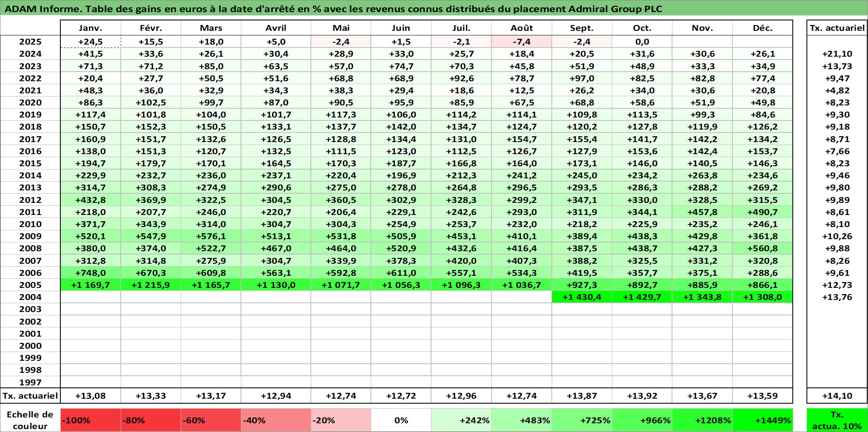Select the bottom Tx. actuariel row label

pyautogui.click(x=30, y=396)
